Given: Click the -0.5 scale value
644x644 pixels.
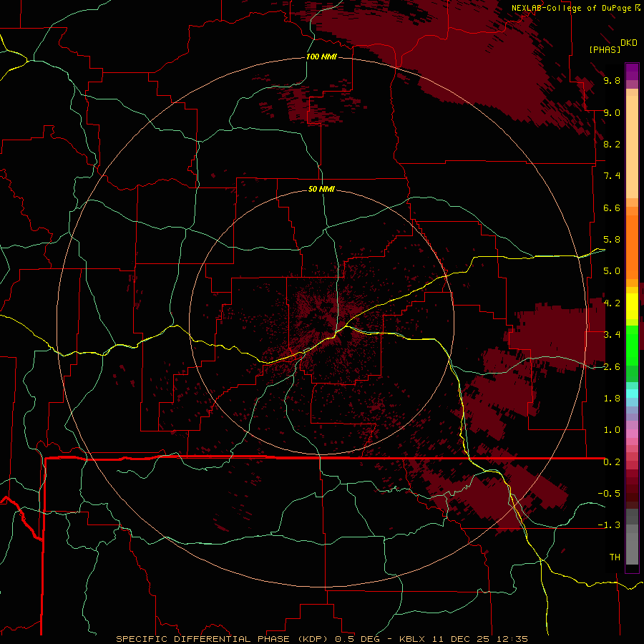Looking at the screenshot, I should click(609, 494).
